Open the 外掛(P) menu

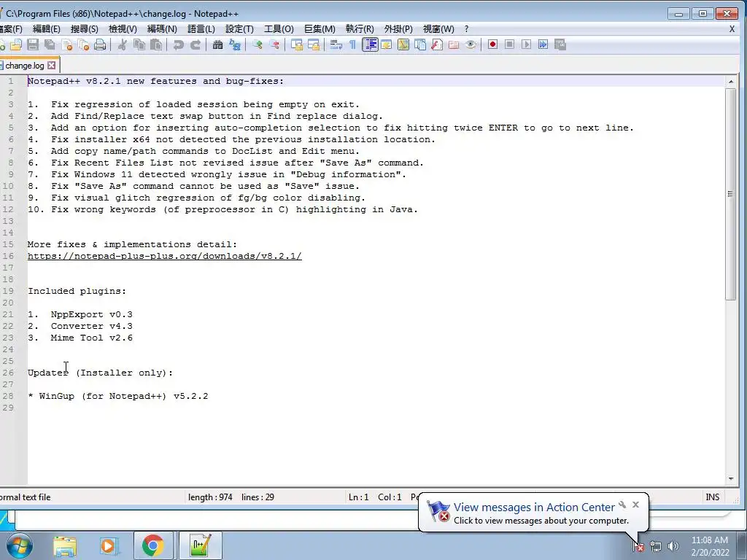(398, 29)
